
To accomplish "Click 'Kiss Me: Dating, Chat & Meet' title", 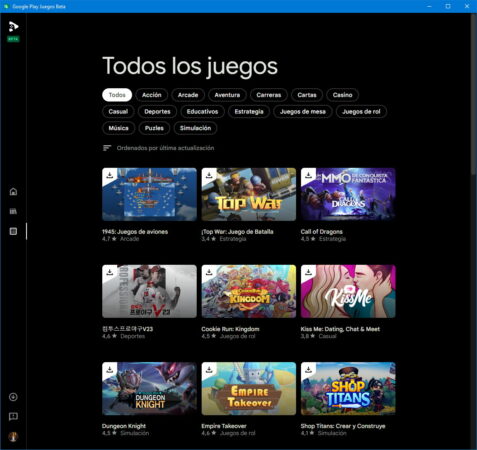I will pos(340,329).
